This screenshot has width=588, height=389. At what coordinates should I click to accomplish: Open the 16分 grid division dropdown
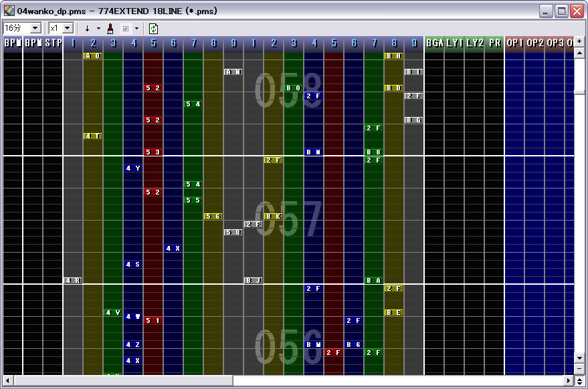[35, 28]
